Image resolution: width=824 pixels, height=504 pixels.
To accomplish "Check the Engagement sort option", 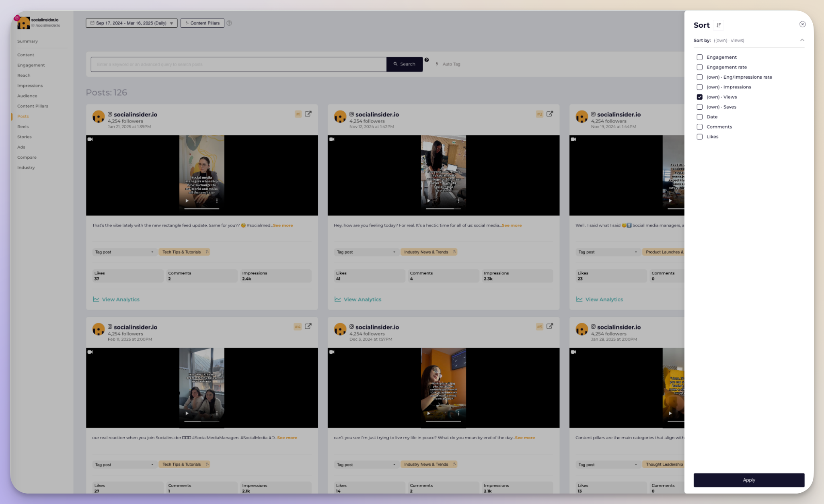I will [700, 57].
